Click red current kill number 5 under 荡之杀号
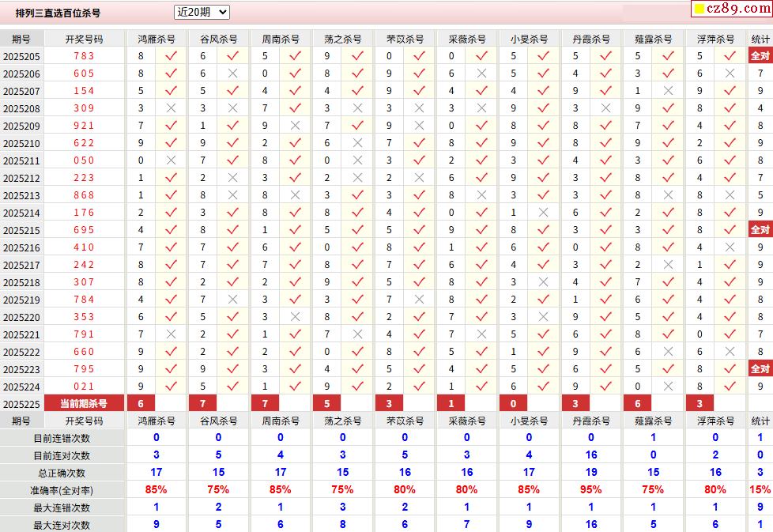Viewport: 773px width, 532px height. pos(327,403)
